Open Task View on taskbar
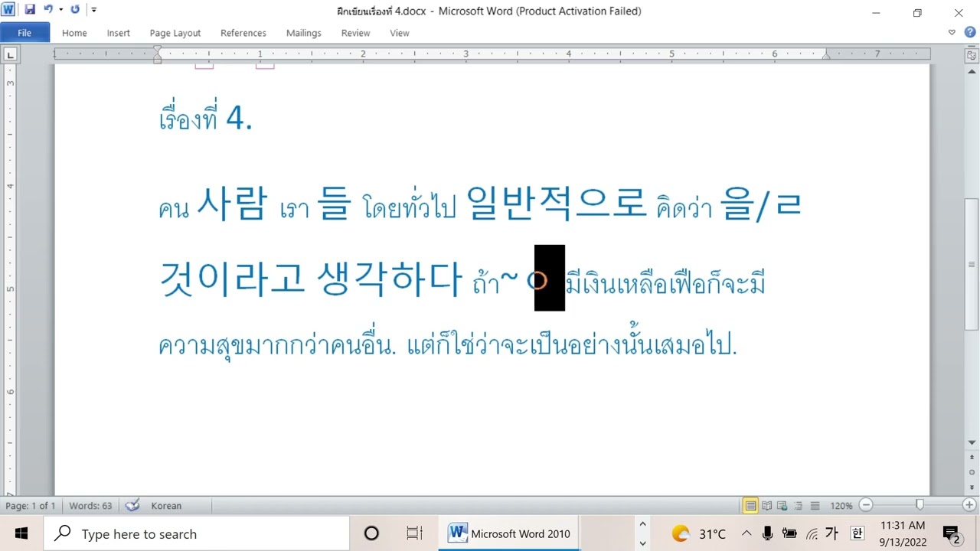The width and height of the screenshot is (980, 551). (x=414, y=533)
